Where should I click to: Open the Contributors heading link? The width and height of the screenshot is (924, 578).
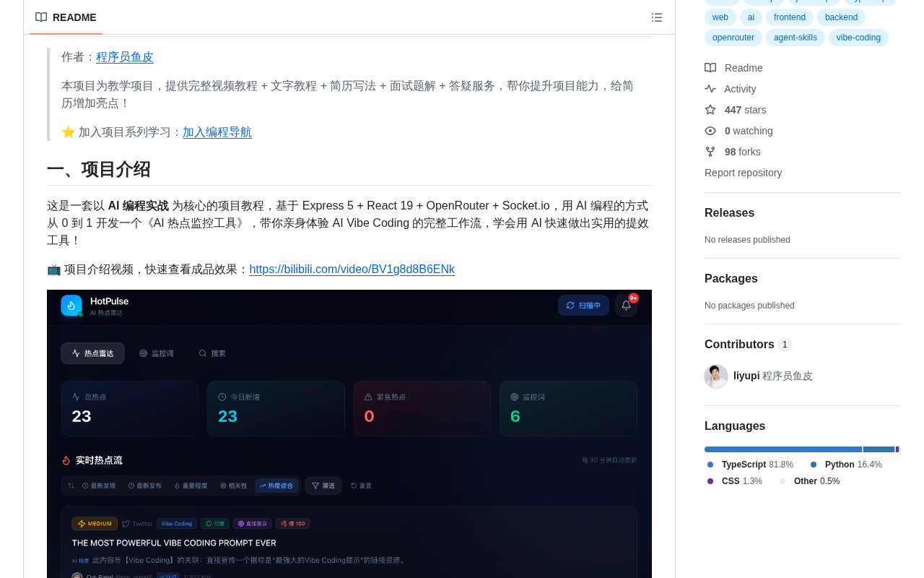[749, 345]
